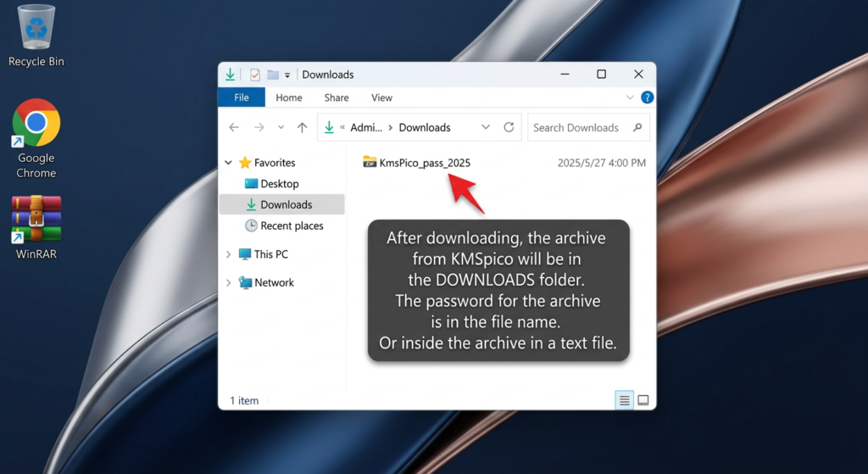The width and height of the screenshot is (868, 474).
Task: Click the search magnifier icon
Action: tap(637, 127)
